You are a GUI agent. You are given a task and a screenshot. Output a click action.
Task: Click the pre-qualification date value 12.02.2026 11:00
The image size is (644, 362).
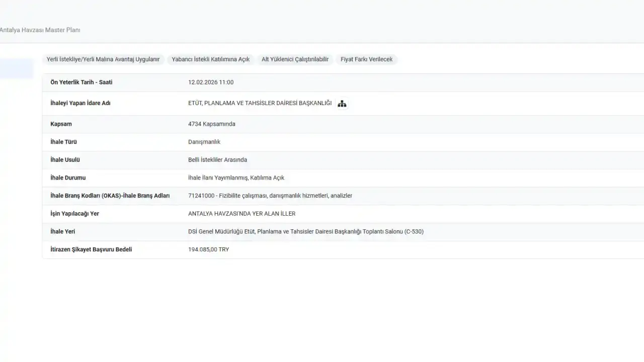(x=211, y=82)
